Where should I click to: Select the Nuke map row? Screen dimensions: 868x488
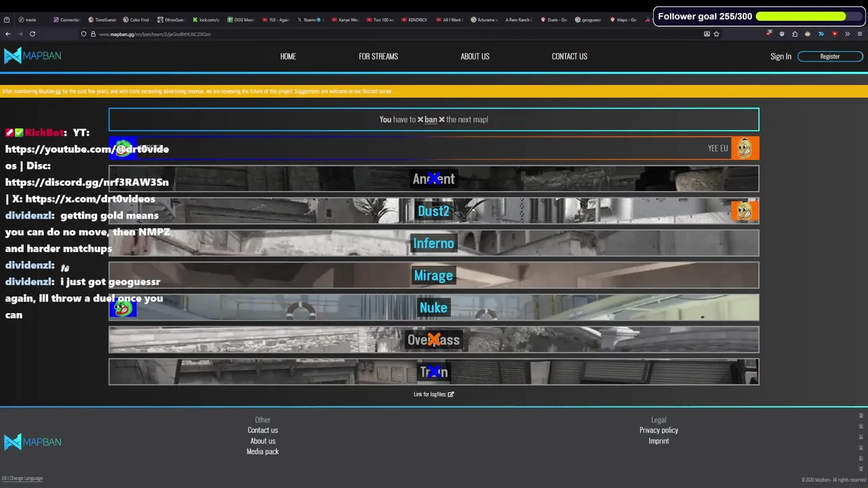coord(433,308)
